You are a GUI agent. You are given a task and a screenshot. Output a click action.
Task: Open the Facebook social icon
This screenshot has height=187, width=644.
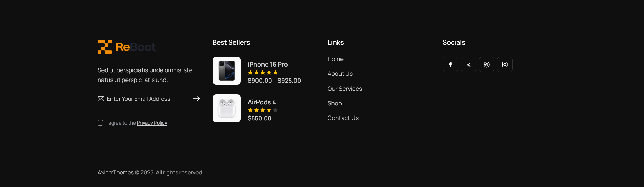click(450, 65)
